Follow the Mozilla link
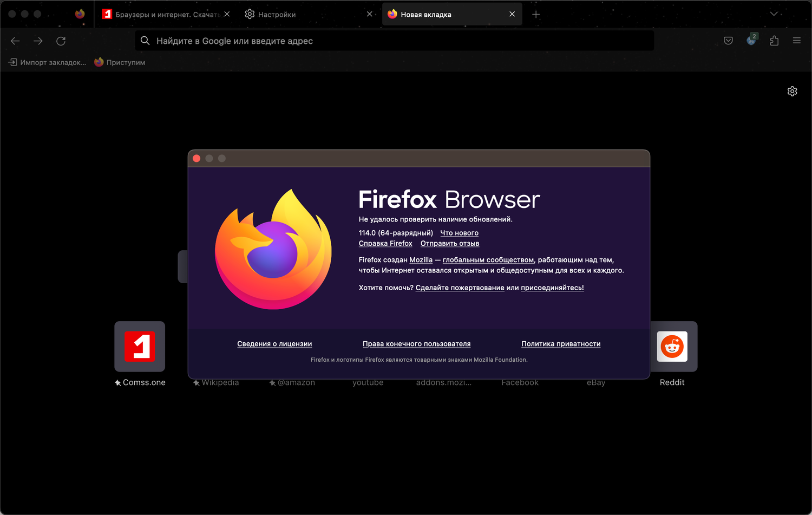The height and width of the screenshot is (515, 812). tap(421, 260)
